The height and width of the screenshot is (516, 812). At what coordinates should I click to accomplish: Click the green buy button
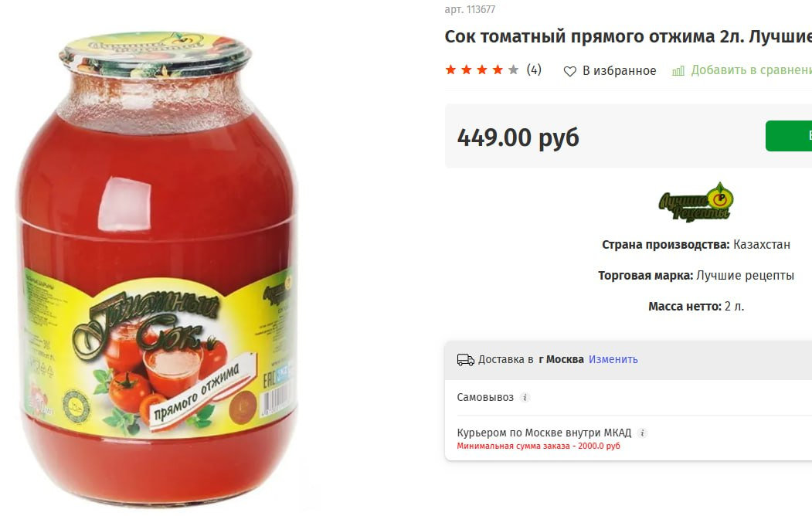(x=789, y=136)
